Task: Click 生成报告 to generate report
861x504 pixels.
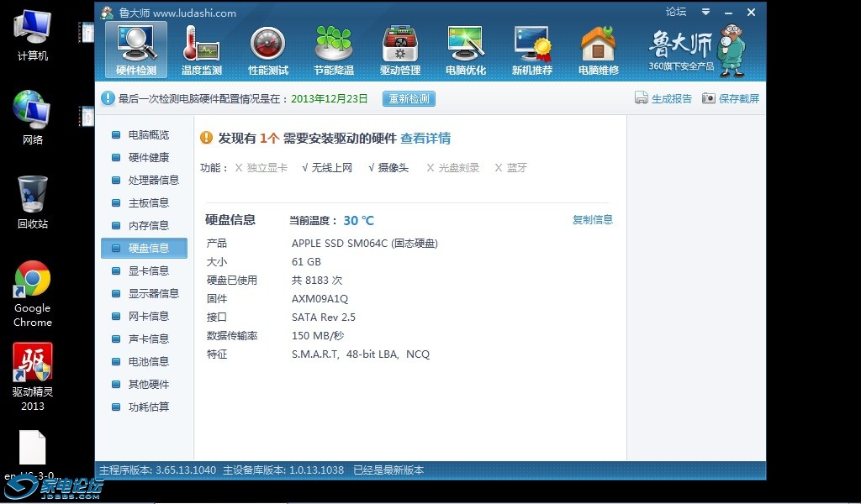Action: click(663, 98)
